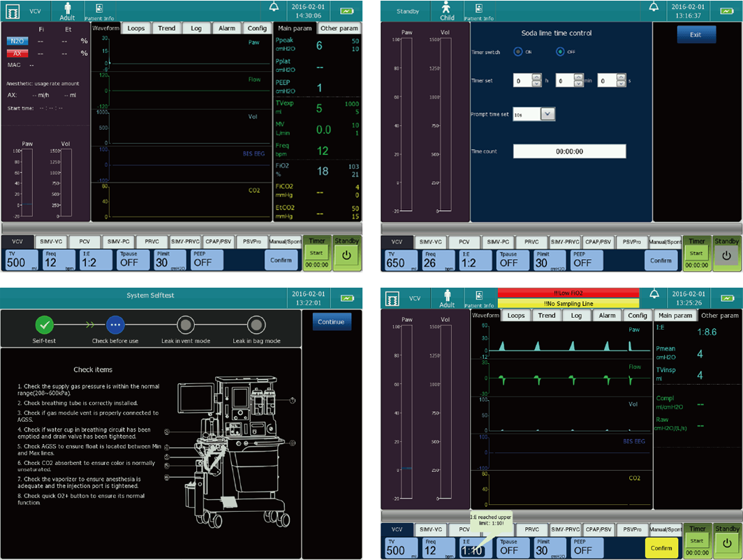Image resolution: width=743 pixels, height=560 pixels.
Task: Open the Prompt time set dropdown
Action: coord(547,114)
